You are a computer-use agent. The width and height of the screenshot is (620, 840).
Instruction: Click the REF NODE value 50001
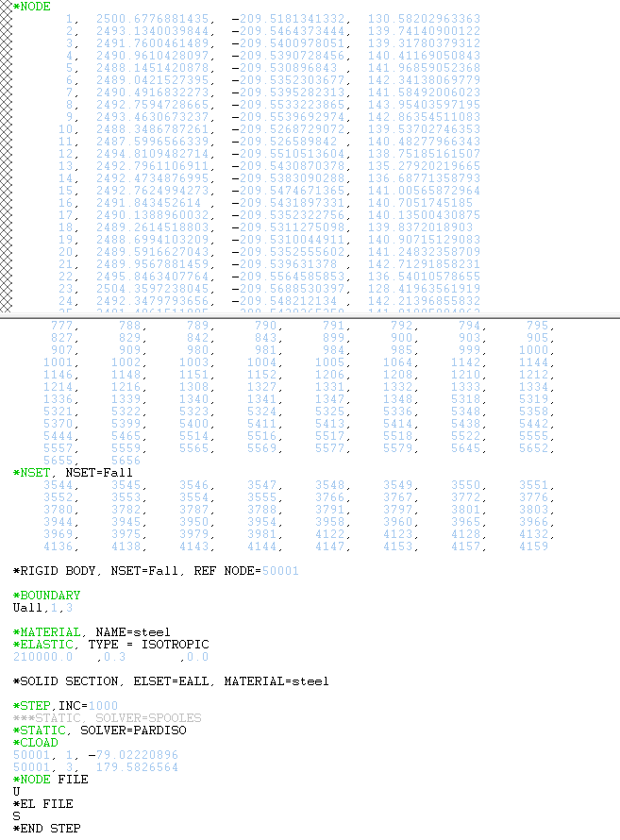click(280, 571)
